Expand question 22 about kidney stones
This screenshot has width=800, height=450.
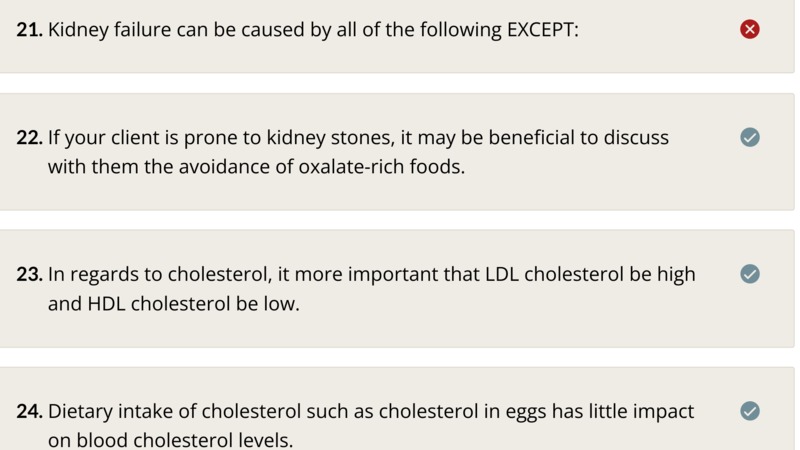(397, 152)
